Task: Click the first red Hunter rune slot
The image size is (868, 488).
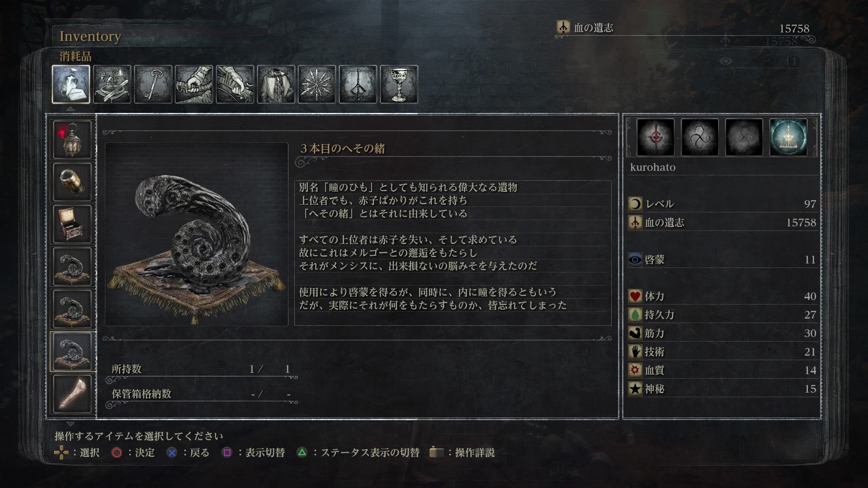Action: (x=656, y=137)
